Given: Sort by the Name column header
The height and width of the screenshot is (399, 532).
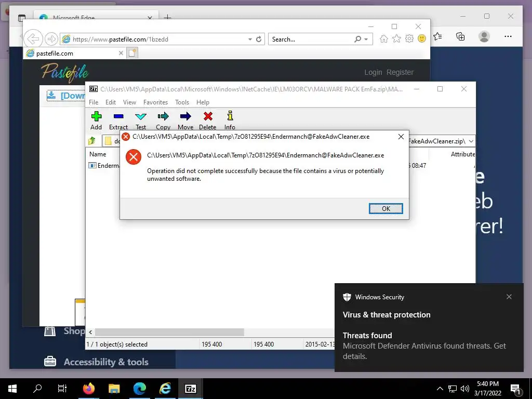Looking at the screenshot, I should 98,154.
